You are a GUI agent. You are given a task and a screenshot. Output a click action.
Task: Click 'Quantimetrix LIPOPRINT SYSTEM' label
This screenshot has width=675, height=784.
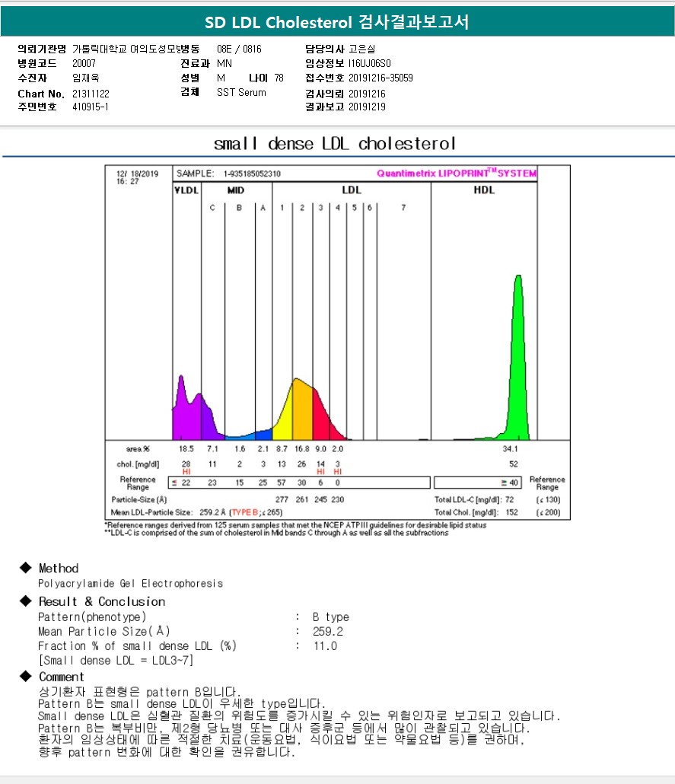pyautogui.click(x=457, y=173)
